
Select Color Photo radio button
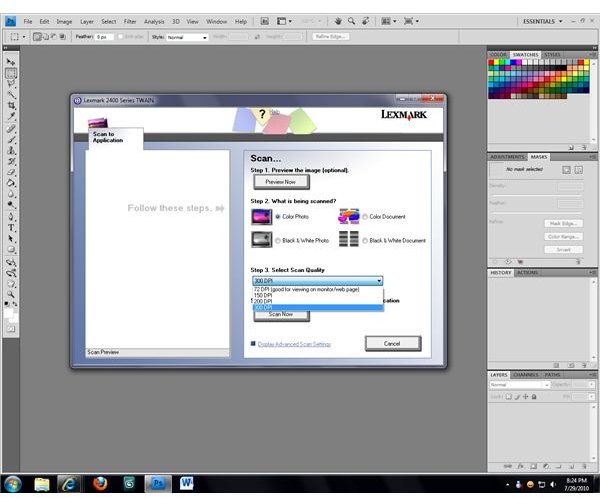[278, 217]
